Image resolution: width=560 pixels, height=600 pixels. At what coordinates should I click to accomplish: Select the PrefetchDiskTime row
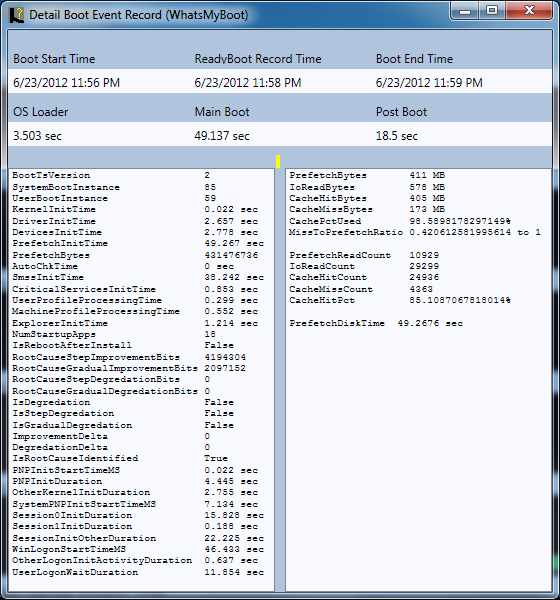[x=376, y=323]
